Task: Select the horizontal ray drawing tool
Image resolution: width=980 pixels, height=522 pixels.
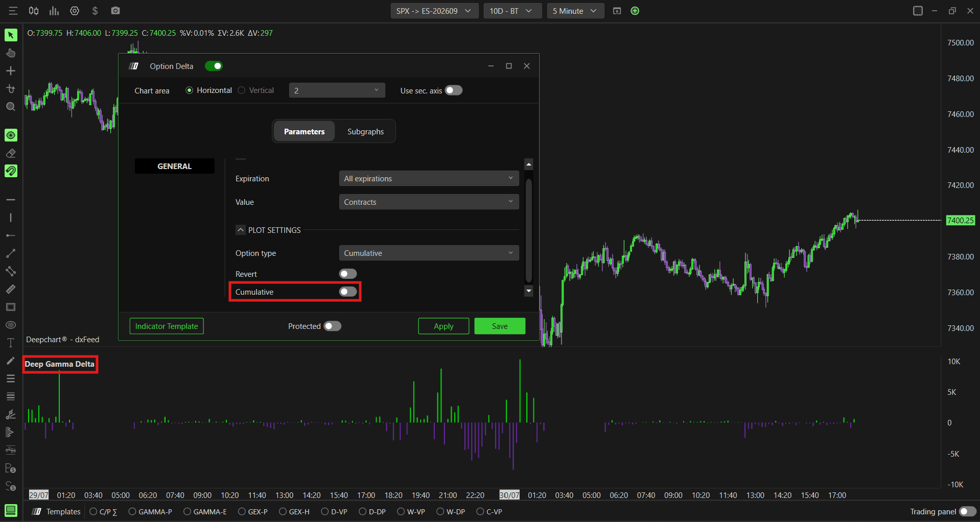Action: tap(11, 235)
